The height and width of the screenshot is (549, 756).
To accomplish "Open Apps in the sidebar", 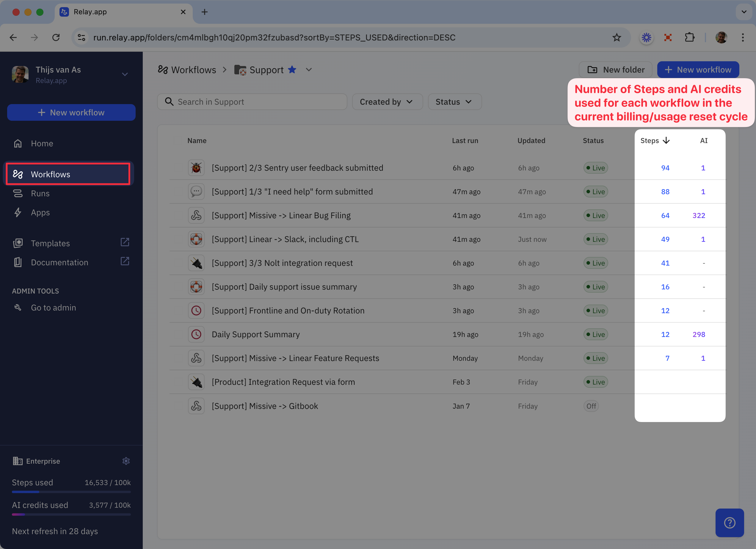I will 40,212.
